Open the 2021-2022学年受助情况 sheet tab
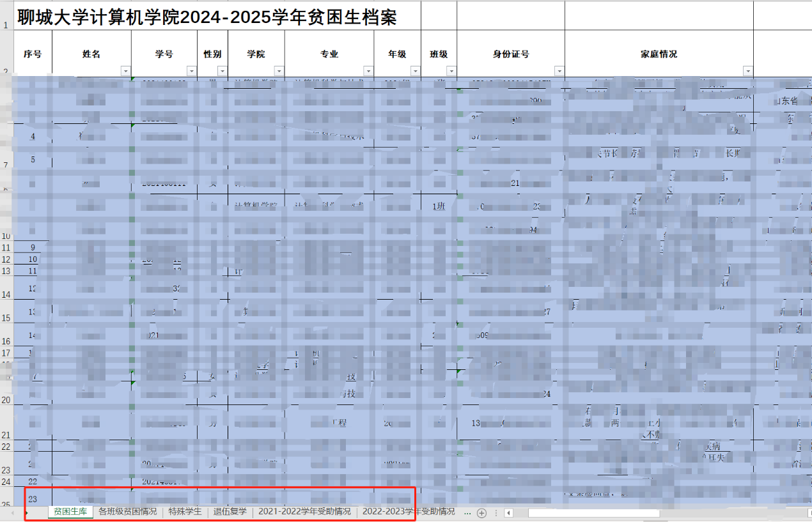 tap(304, 512)
